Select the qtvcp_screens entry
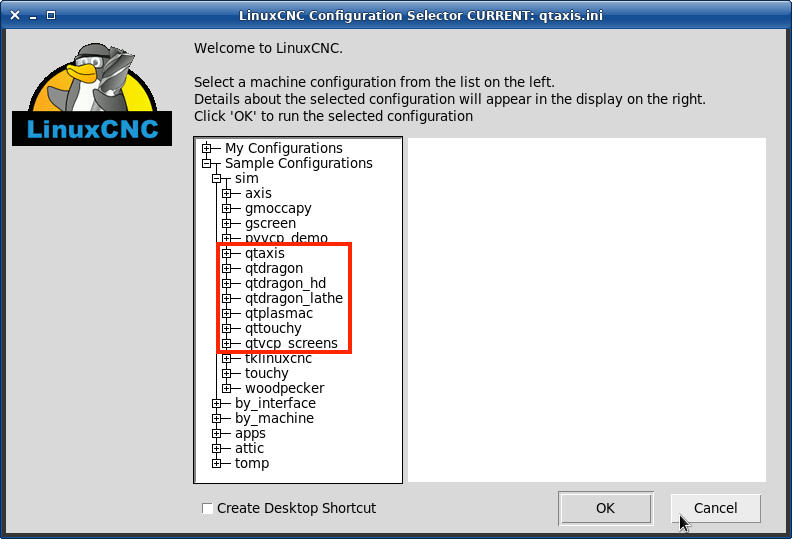This screenshot has height=539, width=792. (x=291, y=344)
